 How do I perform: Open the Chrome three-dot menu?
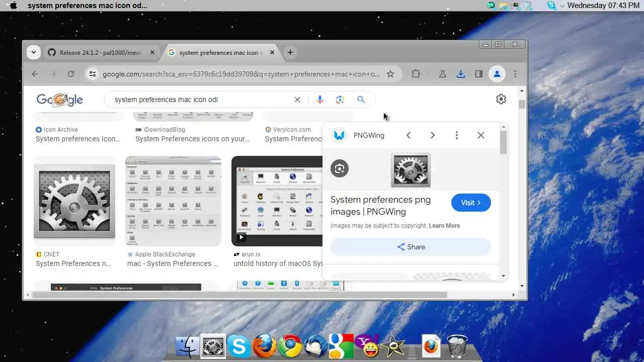515,74
